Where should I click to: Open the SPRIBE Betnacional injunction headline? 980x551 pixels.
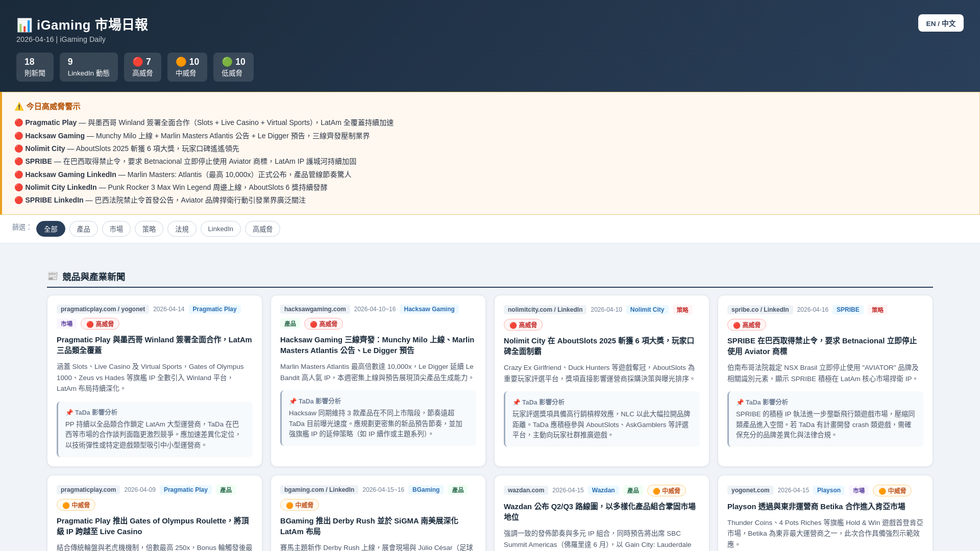coord(822,346)
